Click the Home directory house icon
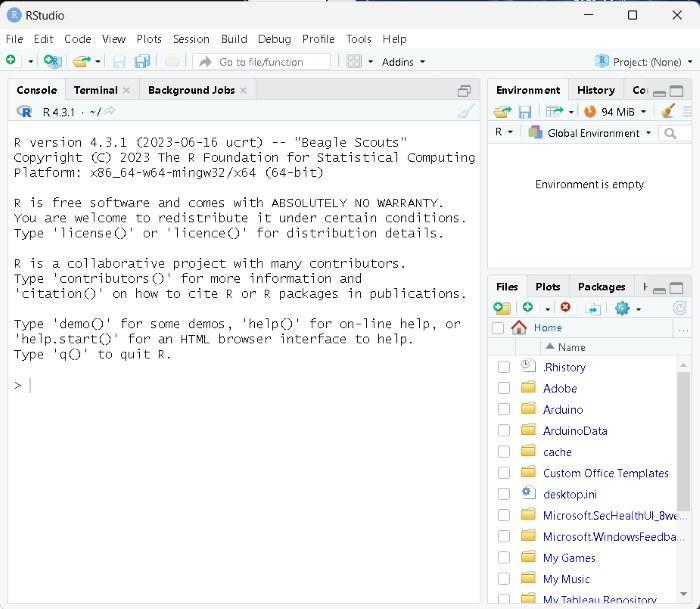Screen dimensions: 700x609 519,328
